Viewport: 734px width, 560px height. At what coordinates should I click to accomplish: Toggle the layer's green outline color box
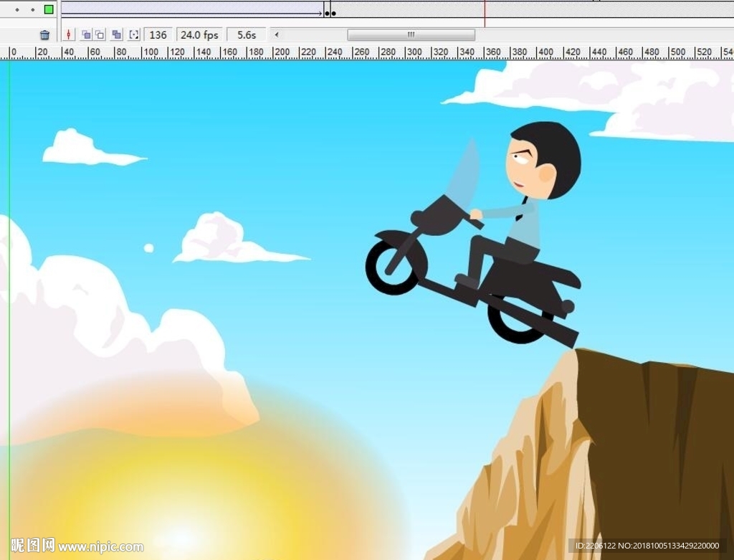tap(49, 9)
